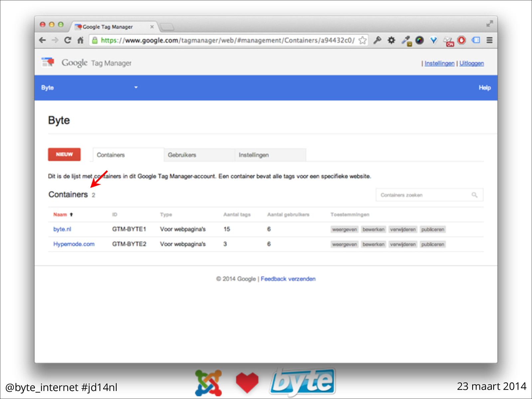The height and width of the screenshot is (399, 532).
Task: Expand the Byte account dropdown
Action: [x=136, y=87]
